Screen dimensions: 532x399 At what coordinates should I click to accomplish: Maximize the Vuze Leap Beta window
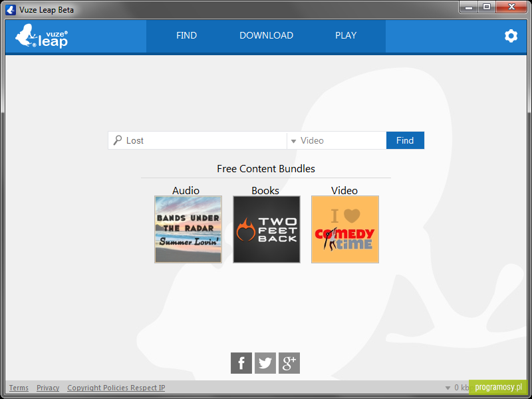tap(487, 7)
